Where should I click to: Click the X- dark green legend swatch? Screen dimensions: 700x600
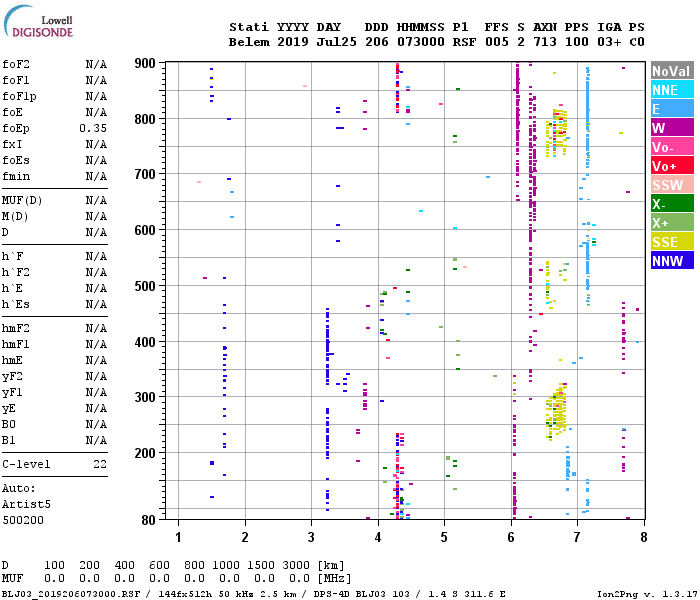point(672,203)
